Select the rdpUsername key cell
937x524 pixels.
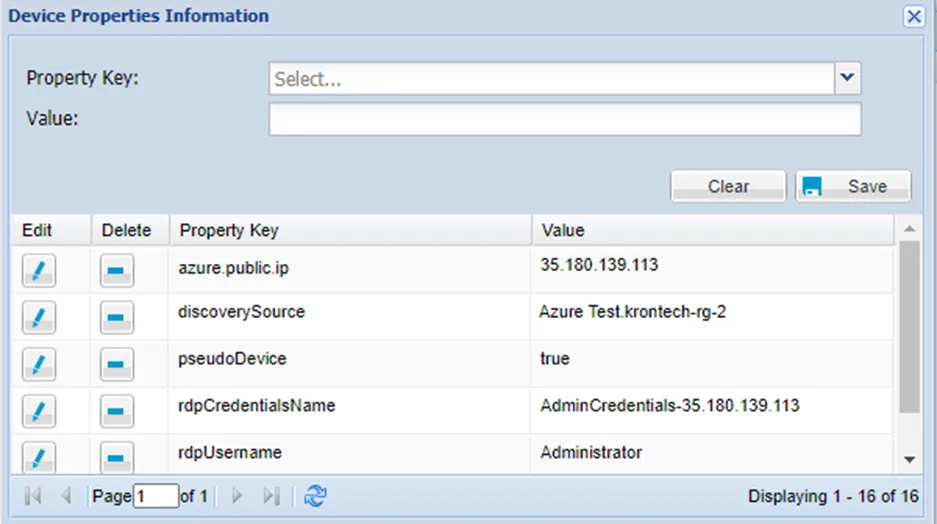[x=349, y=455]
